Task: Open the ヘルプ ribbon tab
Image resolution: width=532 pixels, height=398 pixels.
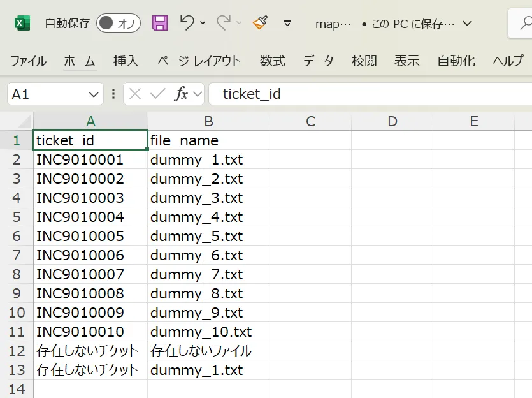Action: (508, 61)
